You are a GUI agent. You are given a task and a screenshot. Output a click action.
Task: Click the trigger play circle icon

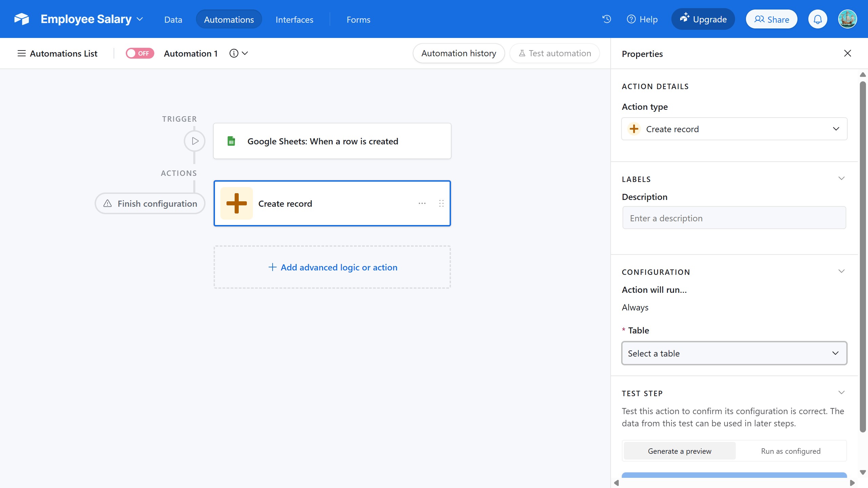pos(195,141)
